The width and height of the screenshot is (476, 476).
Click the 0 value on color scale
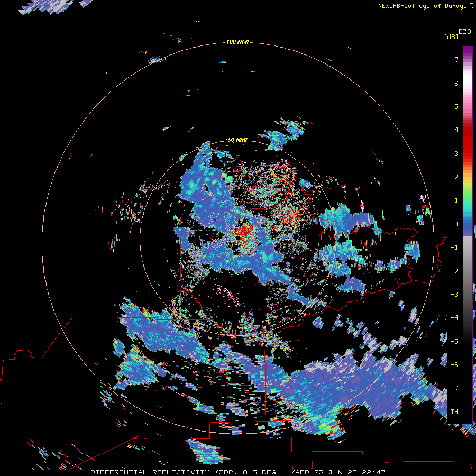456,224
